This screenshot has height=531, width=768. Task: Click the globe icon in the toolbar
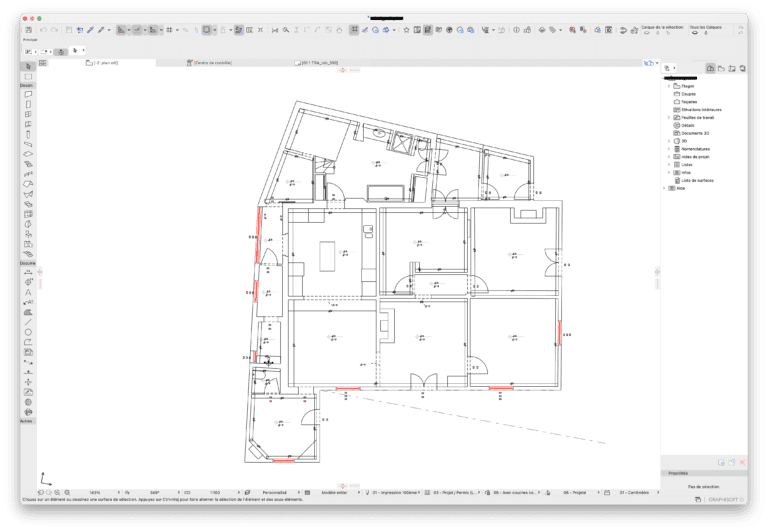click(449, 30)
